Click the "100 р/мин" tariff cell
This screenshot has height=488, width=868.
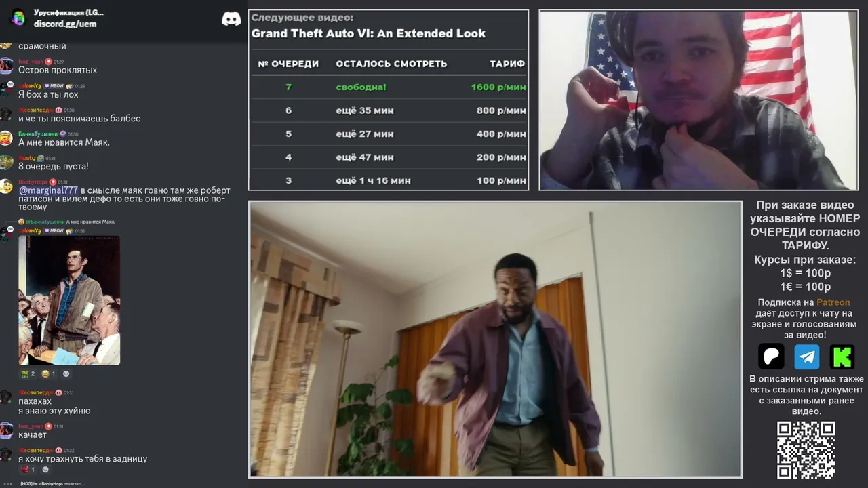[x=501, y=180]
